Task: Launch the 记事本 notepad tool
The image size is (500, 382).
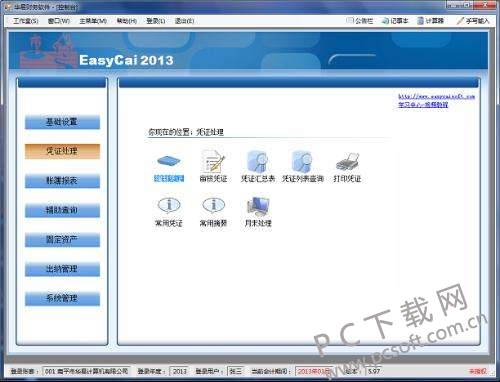Action: (x=395, y=21)
